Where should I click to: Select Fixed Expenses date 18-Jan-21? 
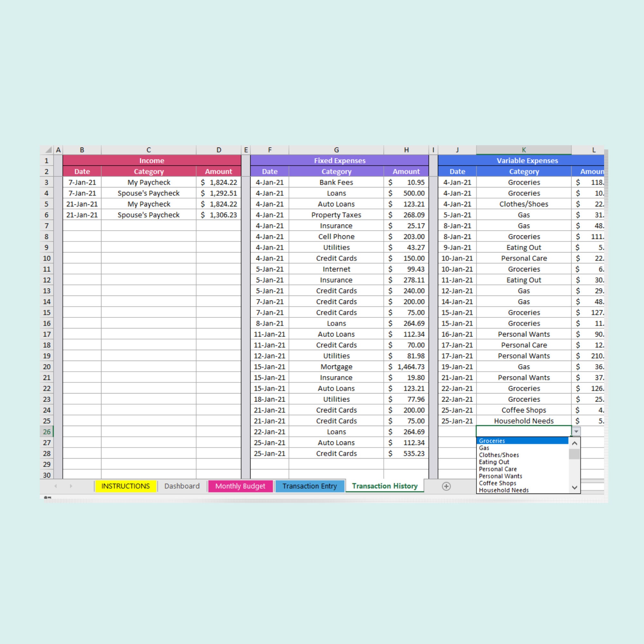point(270,399)
